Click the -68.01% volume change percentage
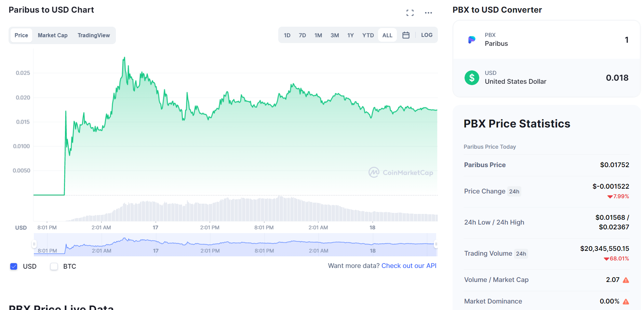Viewport: 644px width, 310px height. [616, 258]
